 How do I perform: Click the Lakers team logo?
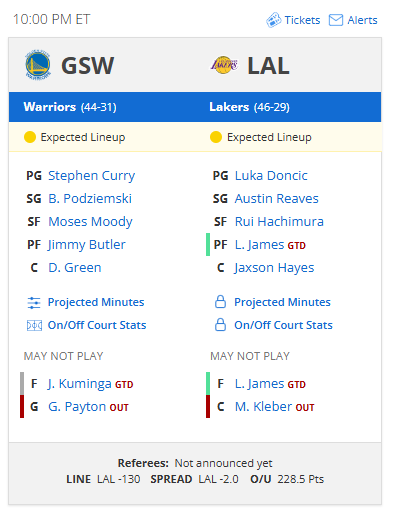click(x=224, y=65)
